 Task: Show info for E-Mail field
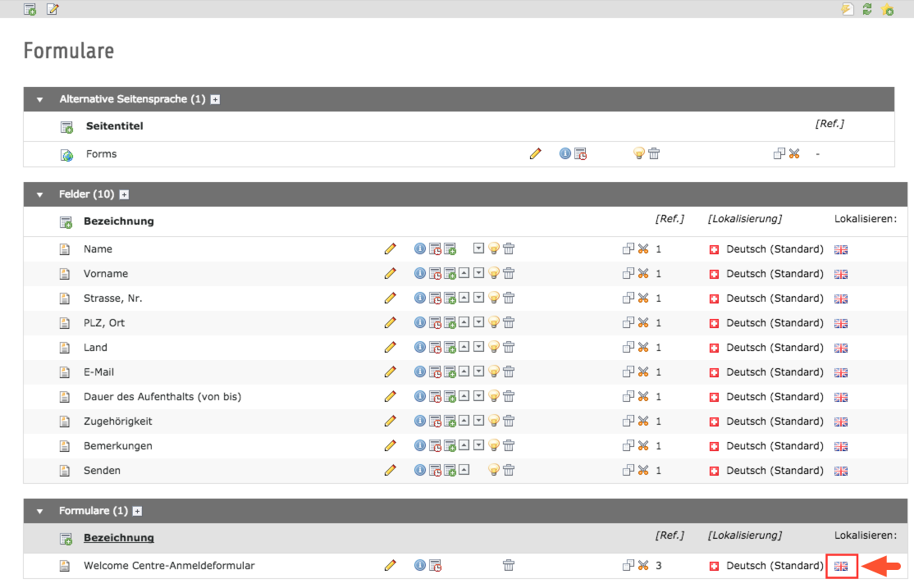pos(420,371)
